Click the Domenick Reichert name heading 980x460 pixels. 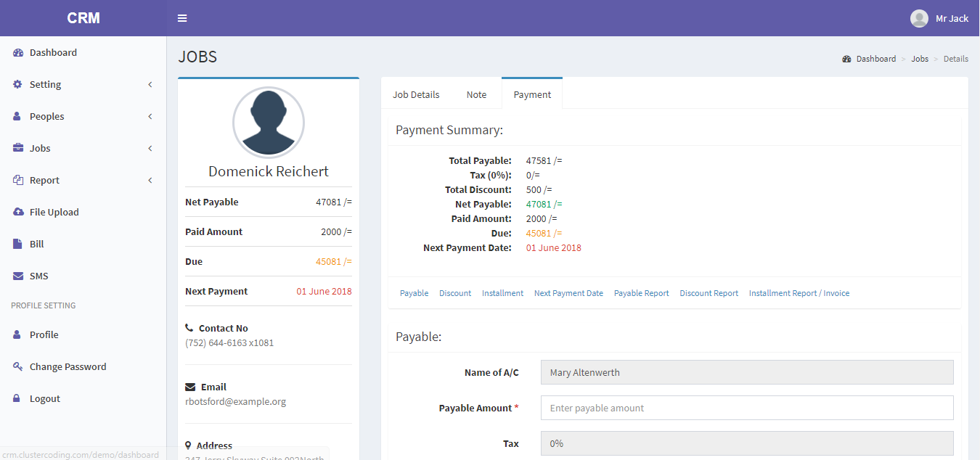pyautogui.click(x=269, y=171)
